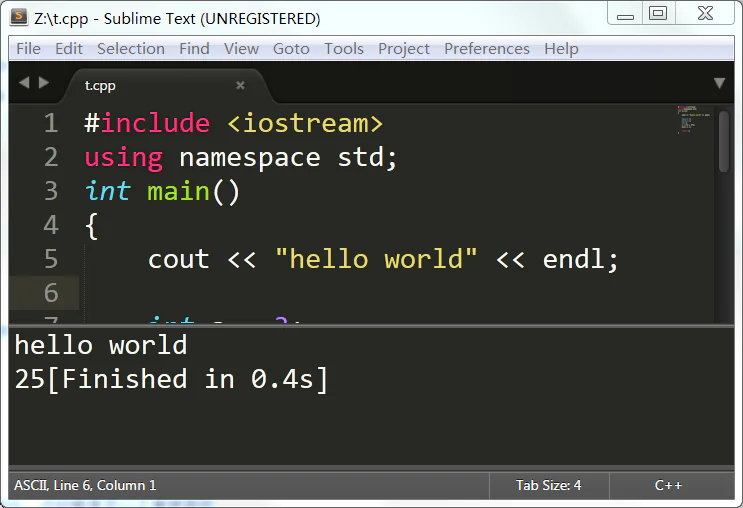Open the tab list dropdown arrow
This screenshot has width=743, height=508.
tap(719, 83)
